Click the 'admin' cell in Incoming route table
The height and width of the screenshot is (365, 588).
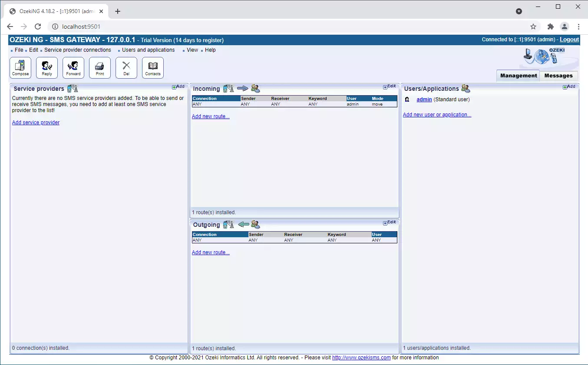coord(353,104)
